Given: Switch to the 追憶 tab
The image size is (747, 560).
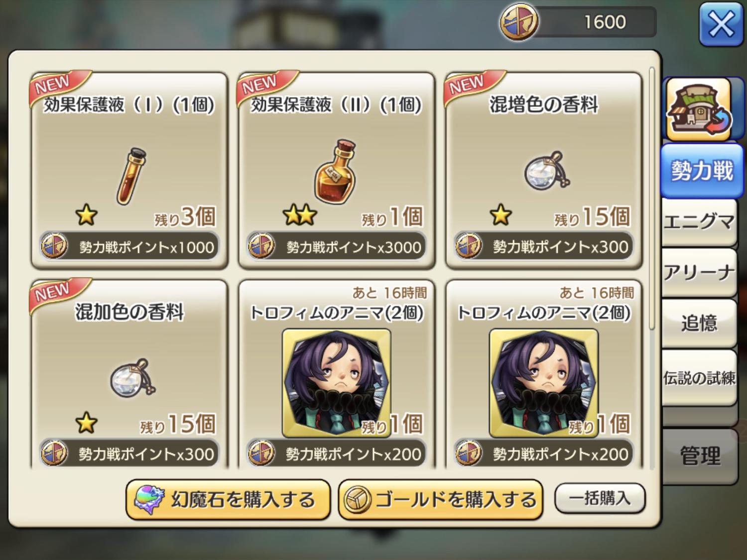Looking at the screenshot, I should tap(699, 324).
